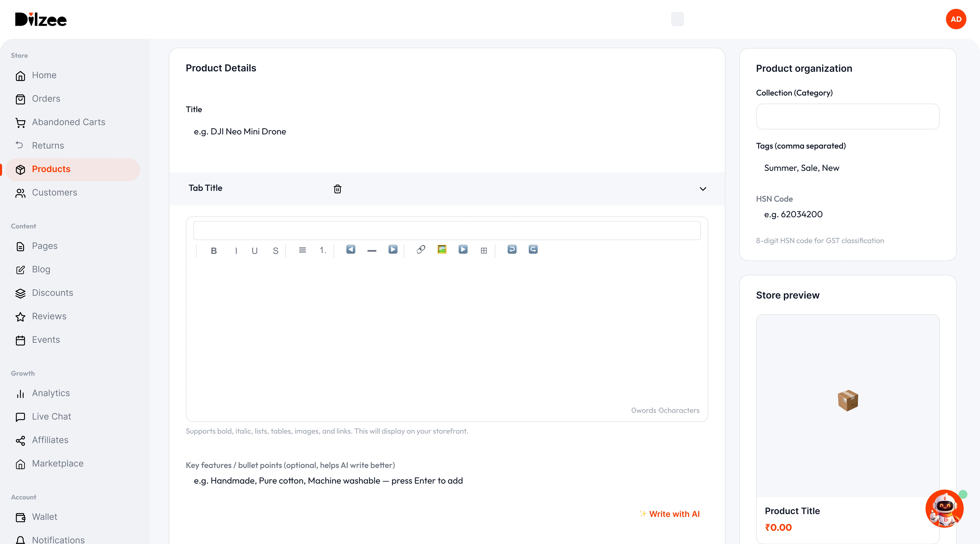Undo the last editor change
The width and height of the screenshot is (980, 544).
[512, 249]
